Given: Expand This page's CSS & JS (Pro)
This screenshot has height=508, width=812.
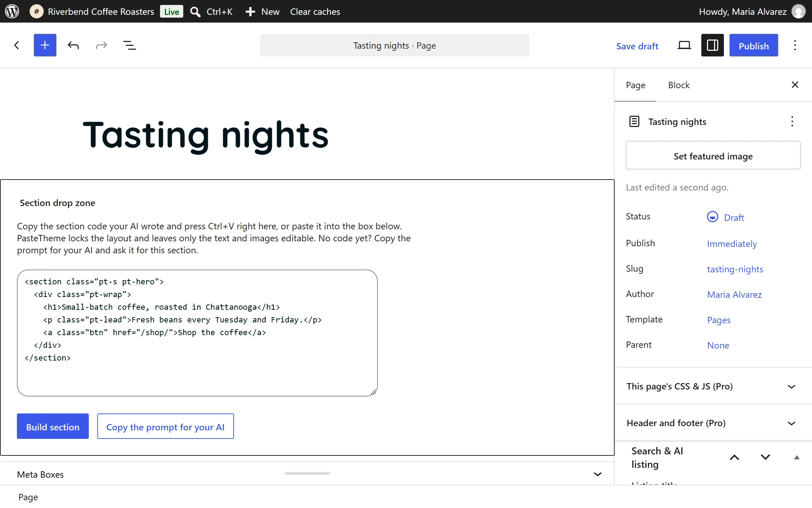Looking at the screenshot, I should point(713,386).
